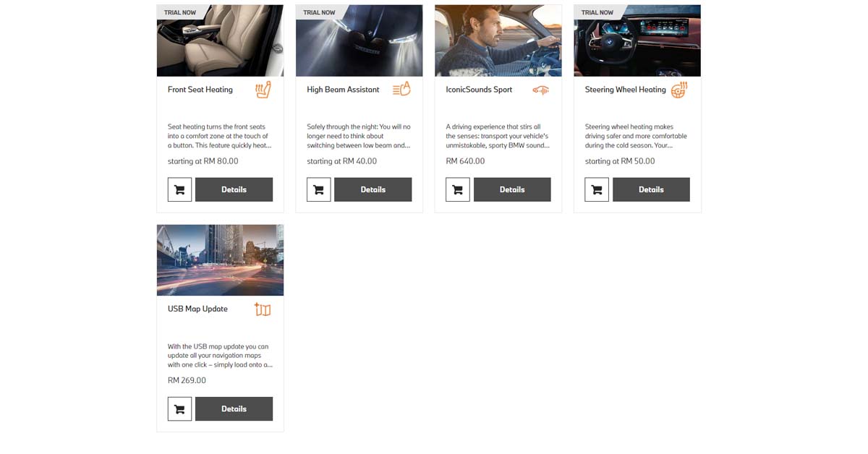Add Steering Wheel Heating to cart
Image resolution: width=868 pixels, height=454 pixels.
[597, 189]
